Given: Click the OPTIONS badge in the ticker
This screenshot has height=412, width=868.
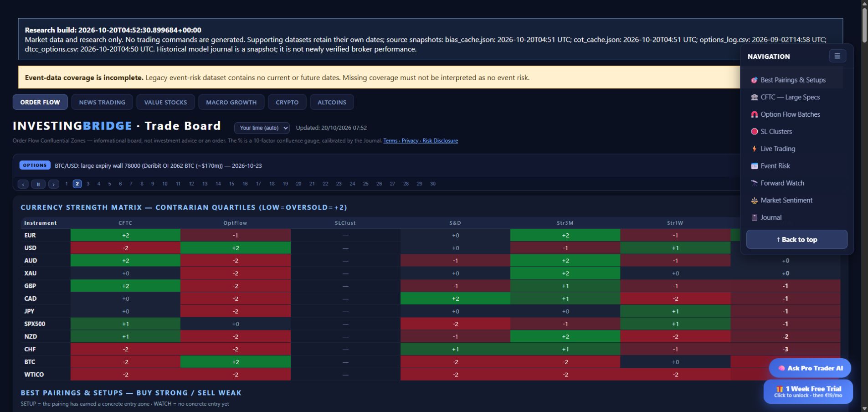Looking at the screenshot, I should pos(35,165).
